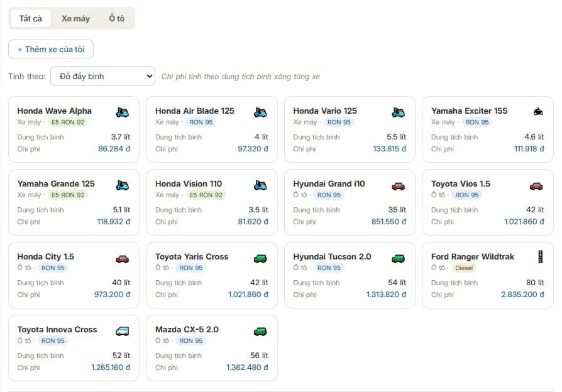
Task: Click the Yamaha Exciter 155 motorcycle icon
Action: pos(538,112)
